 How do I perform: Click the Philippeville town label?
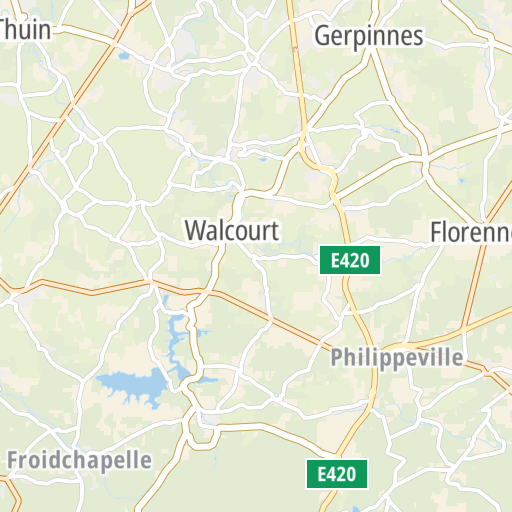click(397, 357)
